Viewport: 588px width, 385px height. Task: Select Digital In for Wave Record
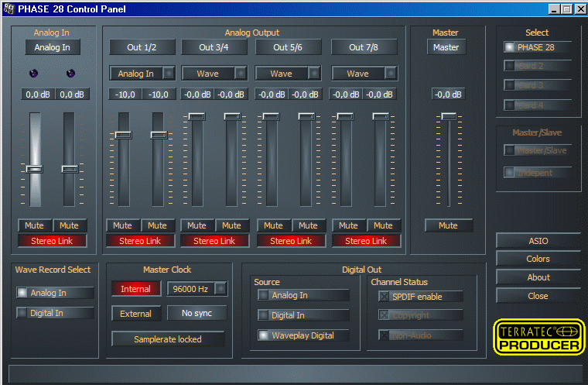(x=22, y=313)
